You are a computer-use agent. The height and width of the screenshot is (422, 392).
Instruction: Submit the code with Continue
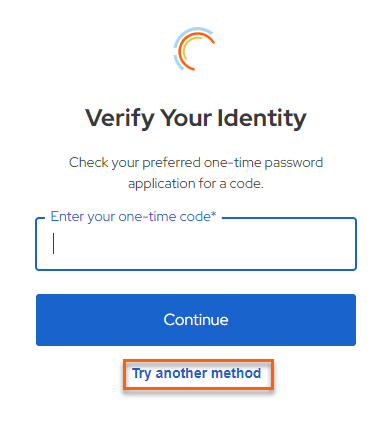196,320
